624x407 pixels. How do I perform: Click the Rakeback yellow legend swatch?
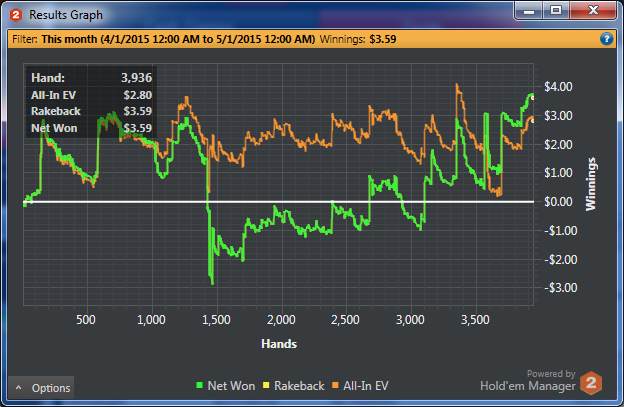pyautogui.click(x=266, y=385)
